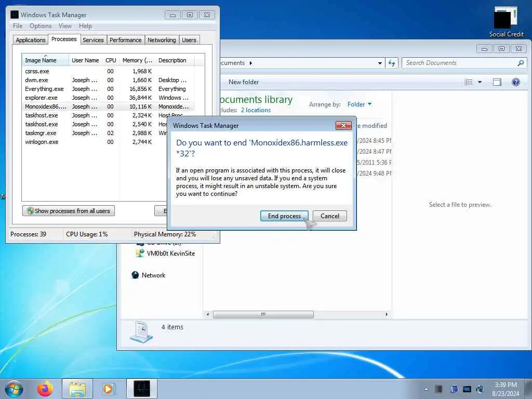This screenshot has width=532, height=399.
Task: Click the horizontal scrollbar thumb in Explorer
Action: pyautogui.click(x=263, y=314)
